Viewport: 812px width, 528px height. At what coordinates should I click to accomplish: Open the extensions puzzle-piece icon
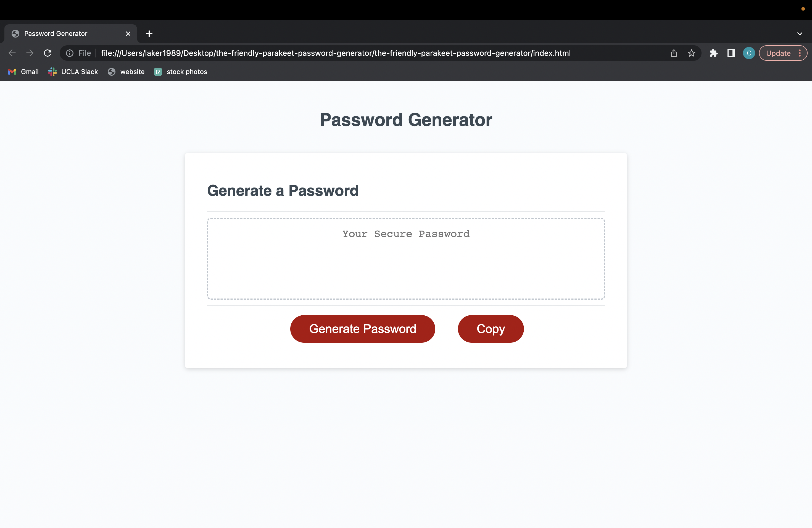pos(714,53)
